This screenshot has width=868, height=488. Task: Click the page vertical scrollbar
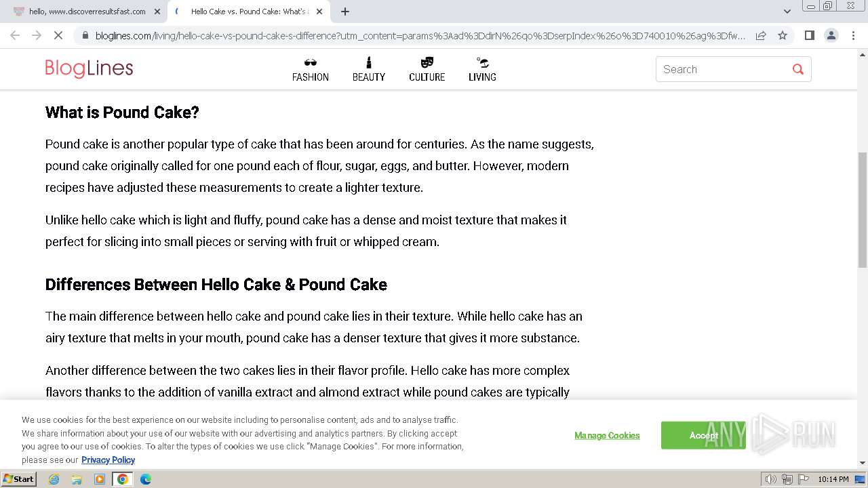click(862, 210)
